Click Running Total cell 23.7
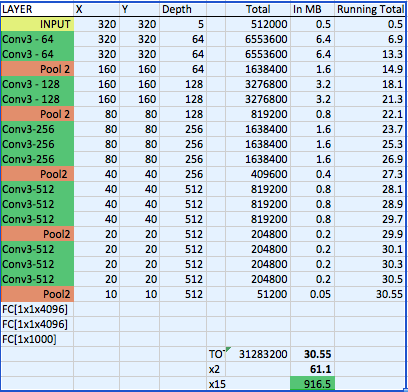Image resolution: width=408 pixels, height=392 pixels. coord(370,129)
